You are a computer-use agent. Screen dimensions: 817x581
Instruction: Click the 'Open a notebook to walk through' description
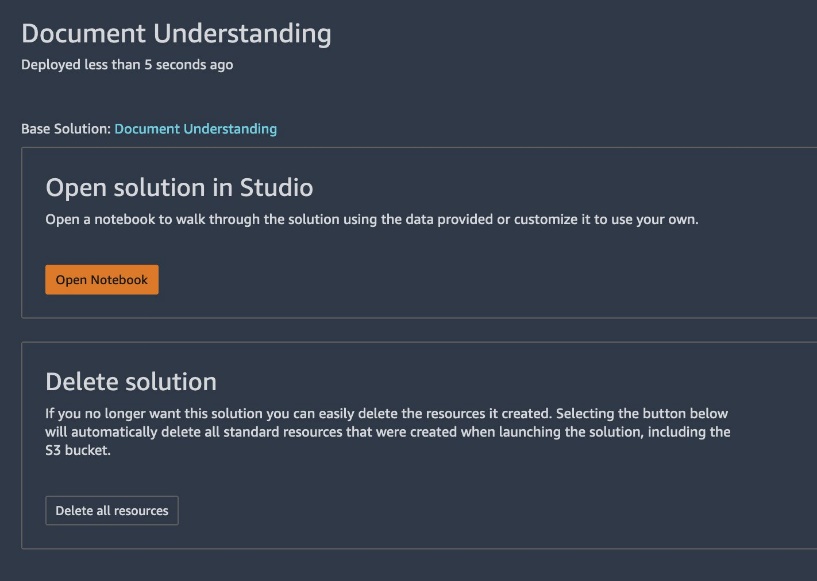(372, 219)
